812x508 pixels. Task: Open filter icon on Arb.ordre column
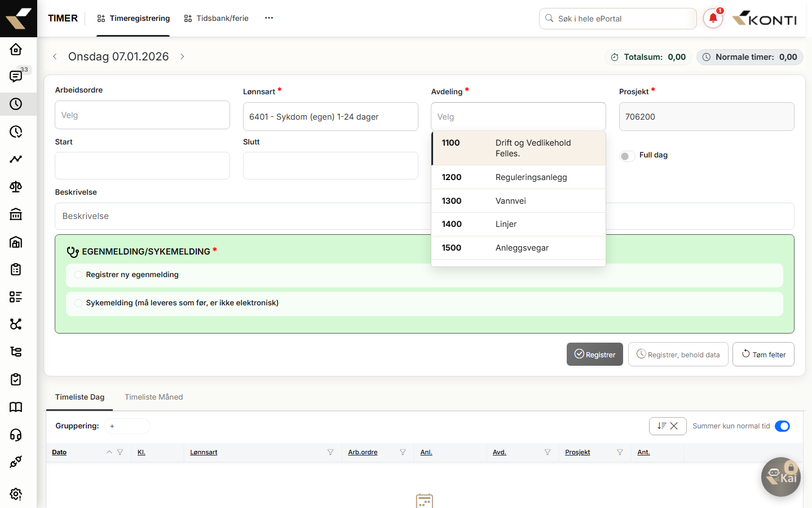click(x=403, y=452)
